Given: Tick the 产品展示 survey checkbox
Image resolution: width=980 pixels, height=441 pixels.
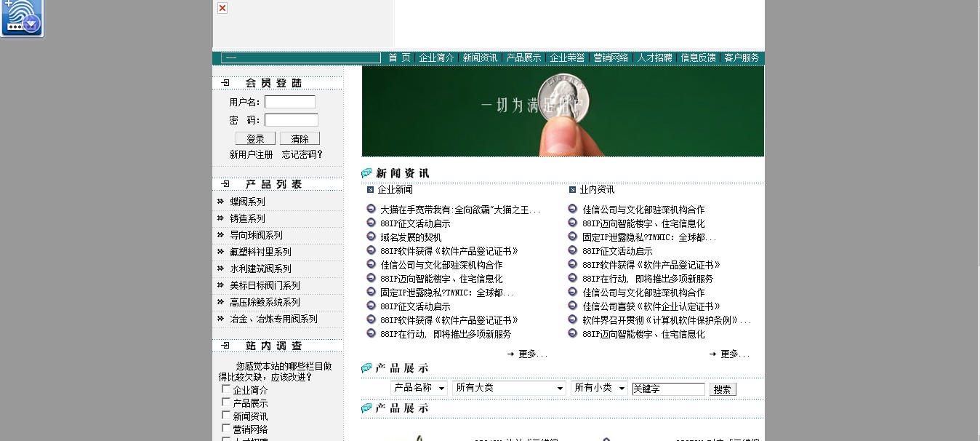Looking at the screenshot, I should coord(226,402).
